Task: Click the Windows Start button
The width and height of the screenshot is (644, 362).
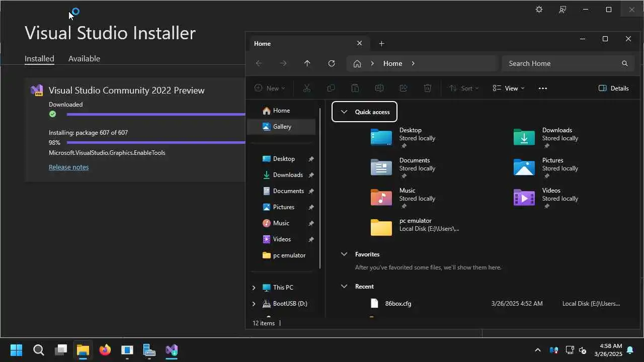Action: coord(17,350)
